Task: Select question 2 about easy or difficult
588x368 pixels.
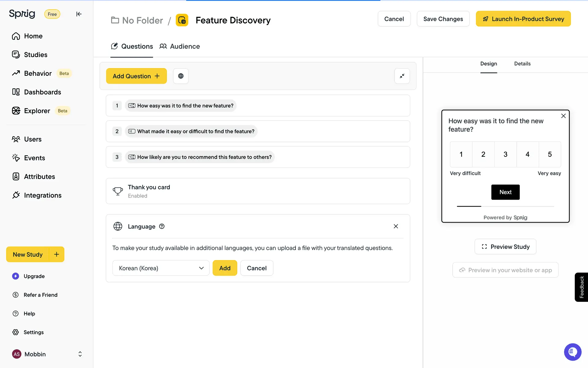Action: pos(195,131)
